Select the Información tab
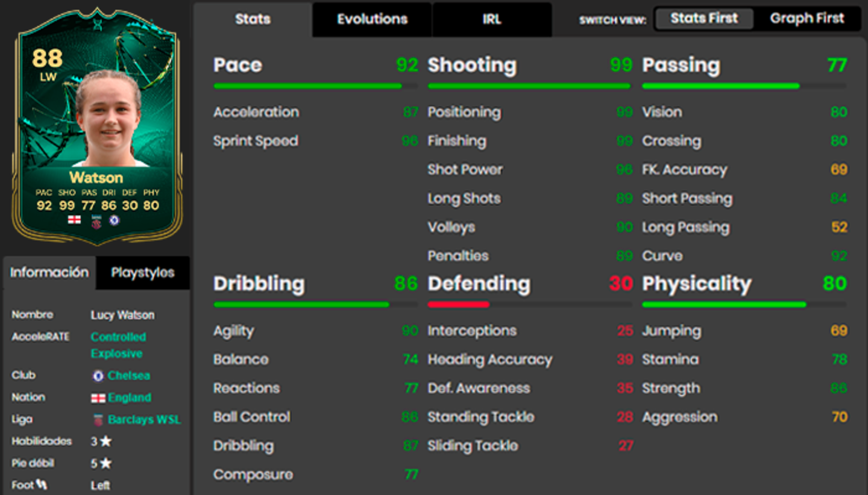 [49, 273]
